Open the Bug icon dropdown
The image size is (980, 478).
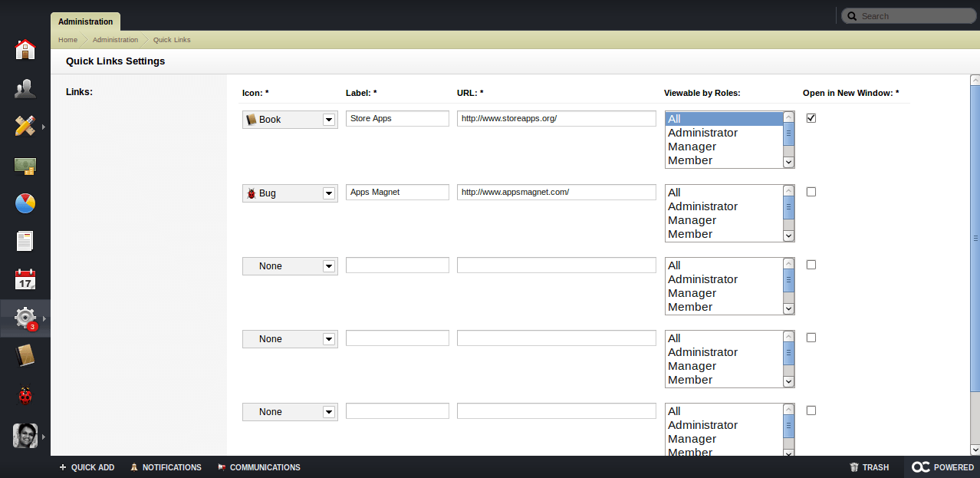pyautogui.click(x=290, y=193)
